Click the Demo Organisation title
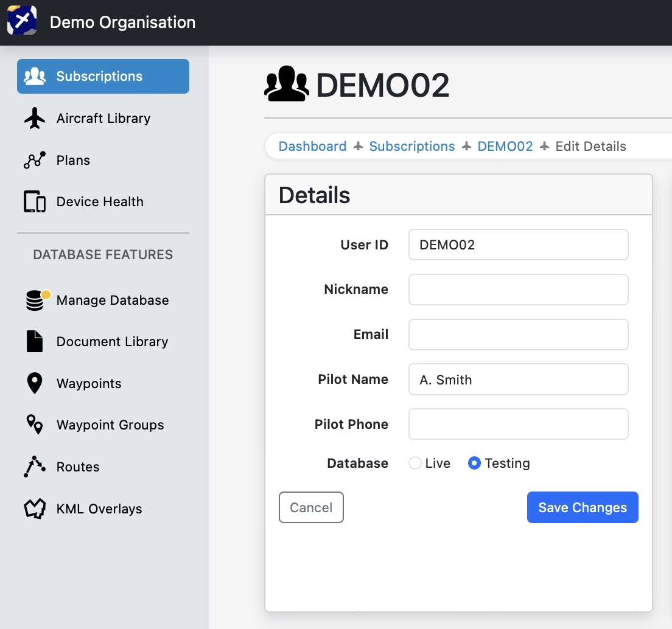The width and height of the screenshot is (672, 629). pyautogui.click(x=122, y=23)
